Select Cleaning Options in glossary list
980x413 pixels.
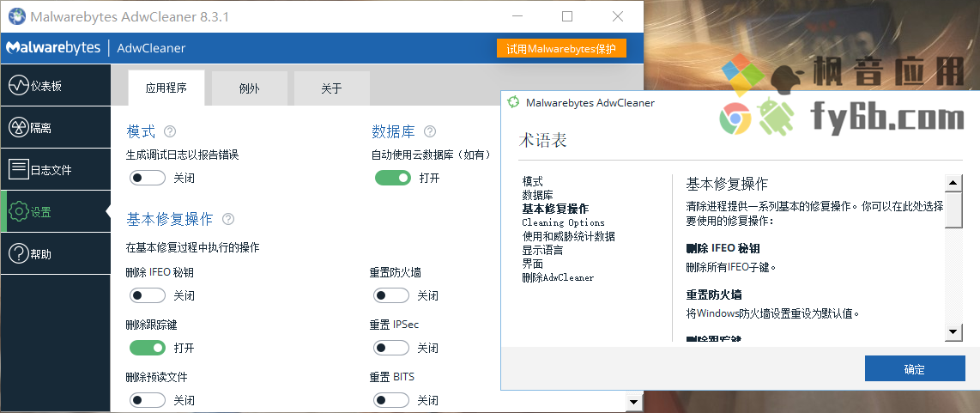563,222
